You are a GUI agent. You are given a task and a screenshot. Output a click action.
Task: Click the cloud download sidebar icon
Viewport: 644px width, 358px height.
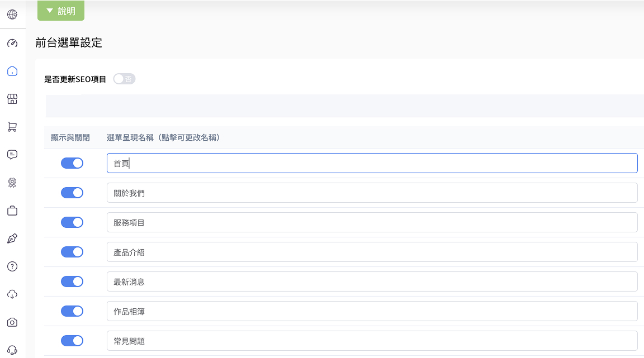pyautogui.click(x=12, y=294)
